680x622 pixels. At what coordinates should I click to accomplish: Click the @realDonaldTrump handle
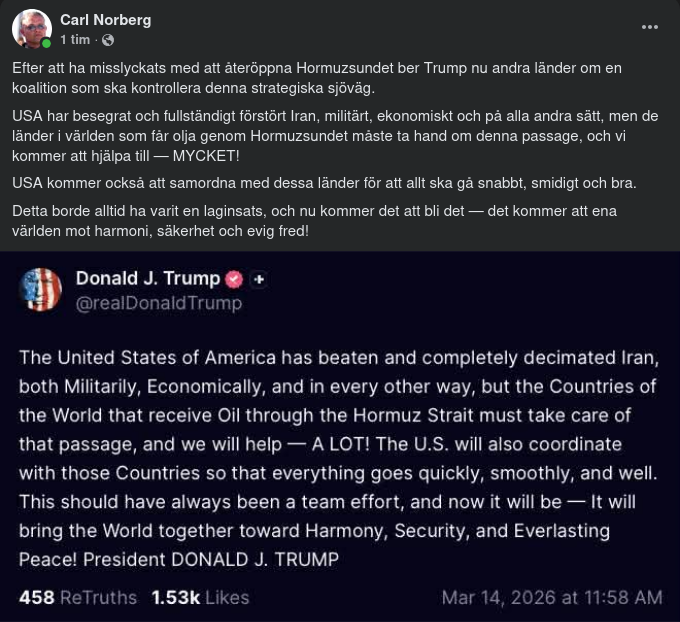pos(158,303)
